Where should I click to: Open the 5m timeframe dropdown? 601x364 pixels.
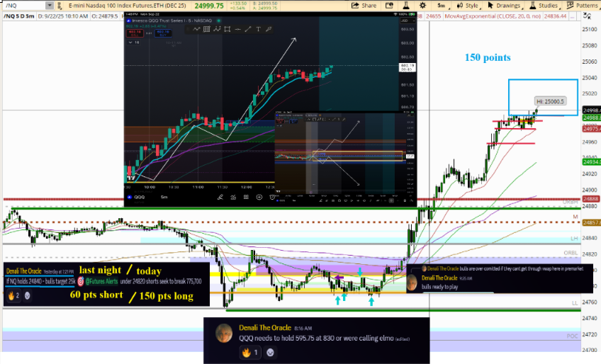point(442,6)
